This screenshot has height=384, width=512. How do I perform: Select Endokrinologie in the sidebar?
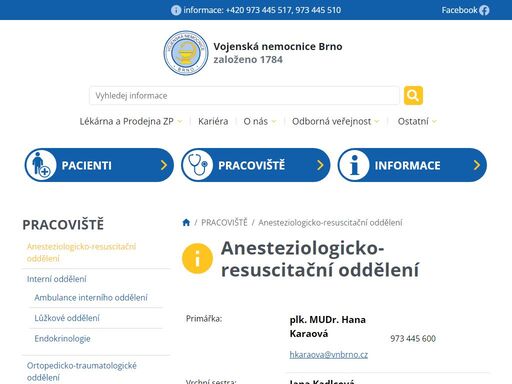point(62,339)
